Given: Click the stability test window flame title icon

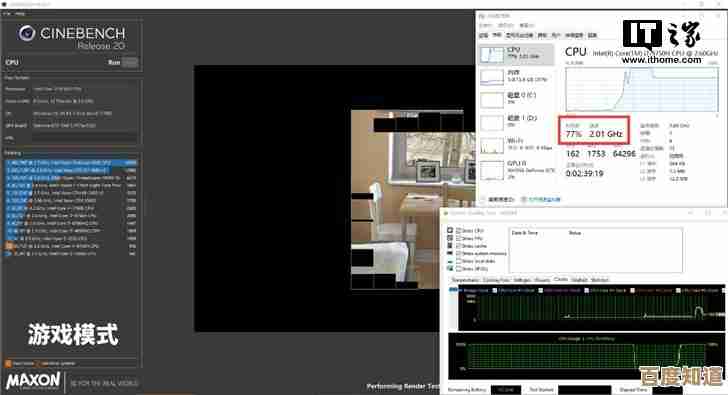Looking at the screenshot, I should click(x=446, y=213).
